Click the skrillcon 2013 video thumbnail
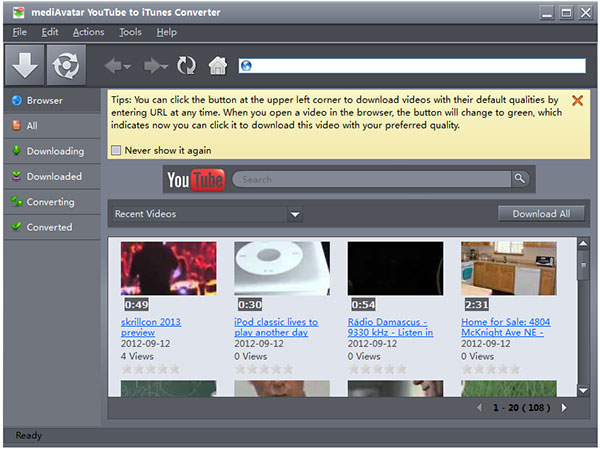The width and height of the screenshot is (600, 449). point(168,268)
